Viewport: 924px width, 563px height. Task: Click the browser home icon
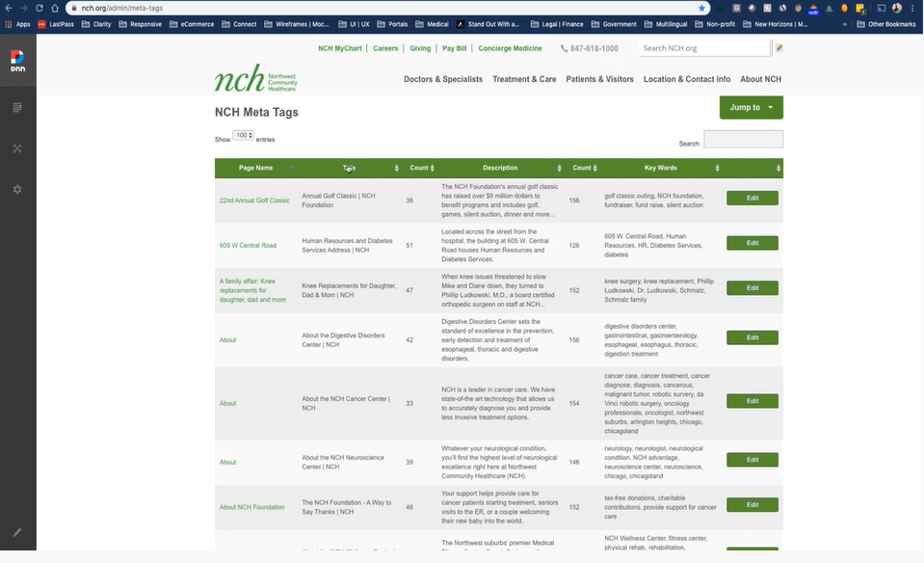[55, 8]
